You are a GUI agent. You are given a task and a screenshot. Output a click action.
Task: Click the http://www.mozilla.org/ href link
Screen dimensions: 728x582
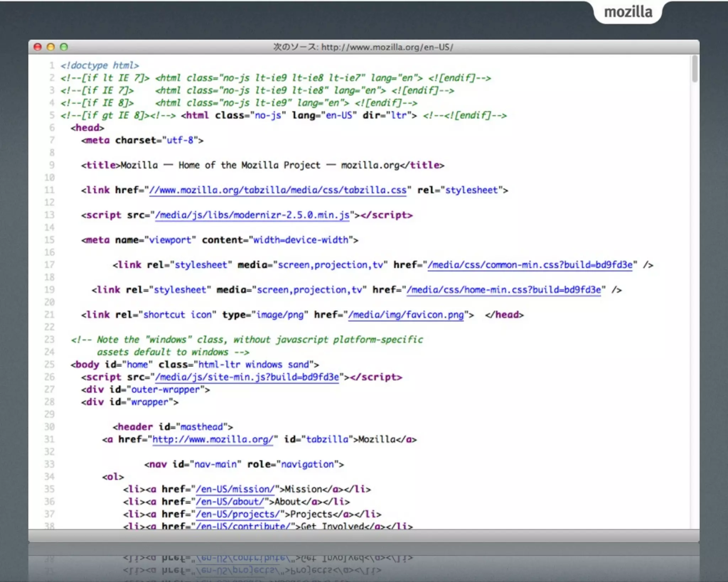[213, 439]
